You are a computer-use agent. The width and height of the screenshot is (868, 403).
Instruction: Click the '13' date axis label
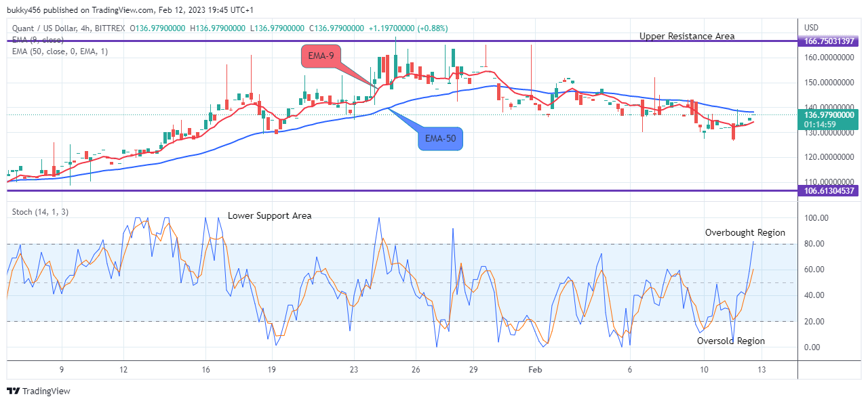click(x=762, y=370)
